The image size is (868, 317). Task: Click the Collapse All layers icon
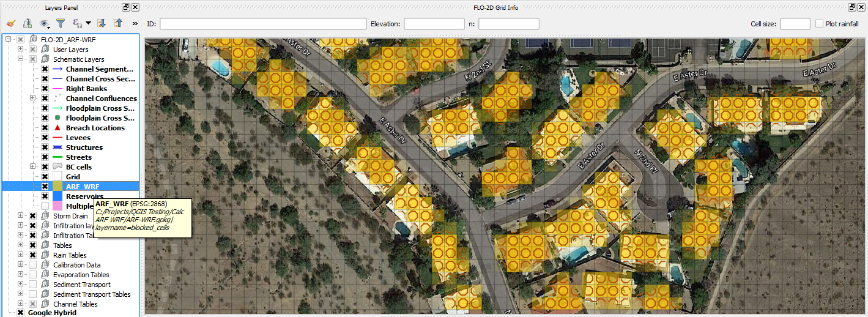[118, 24]
